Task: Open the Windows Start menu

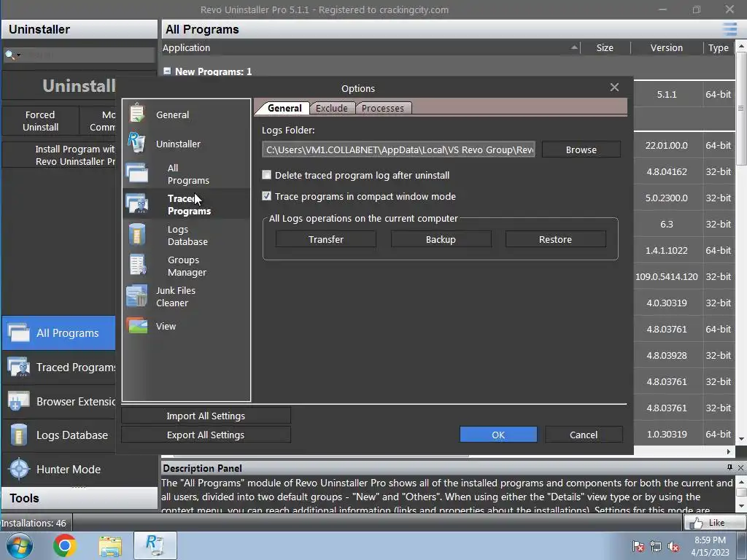Action: pyautogui.click(x=20, y=545)
